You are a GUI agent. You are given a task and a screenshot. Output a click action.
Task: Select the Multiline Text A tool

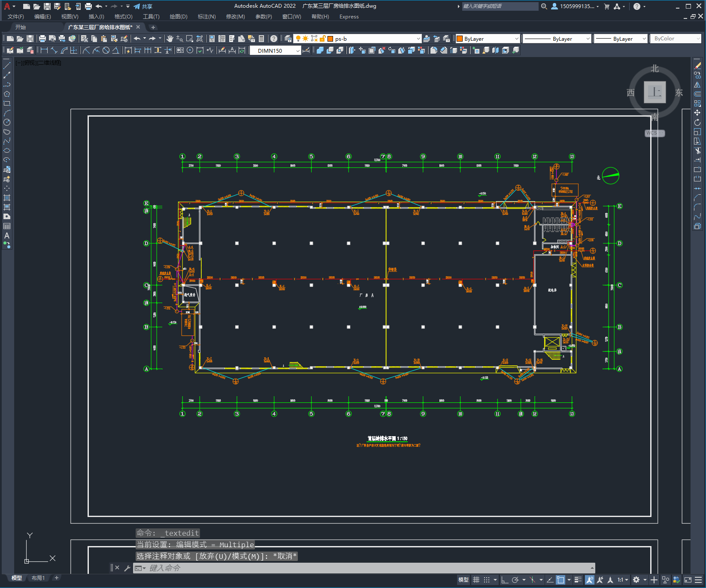[7, 235]
